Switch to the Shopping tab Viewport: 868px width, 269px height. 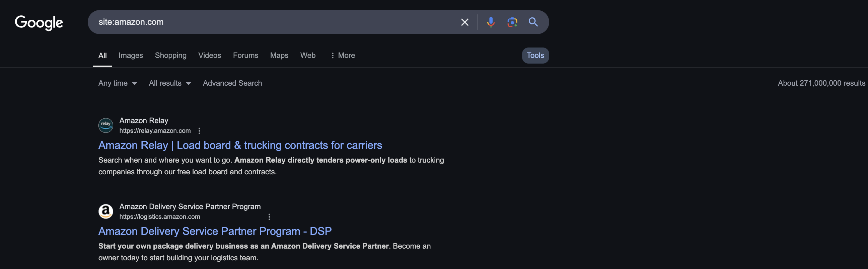pyautogui.click(x=170, y=56)
